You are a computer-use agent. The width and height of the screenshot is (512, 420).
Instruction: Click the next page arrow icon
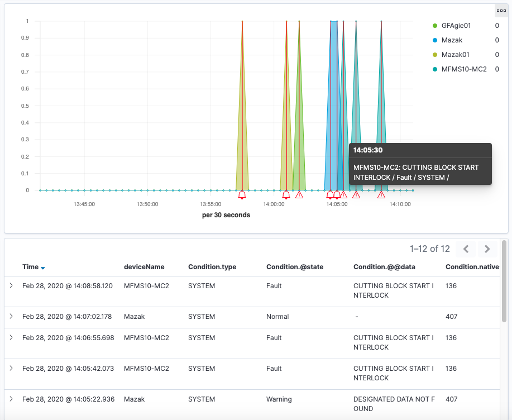point(486,249)
